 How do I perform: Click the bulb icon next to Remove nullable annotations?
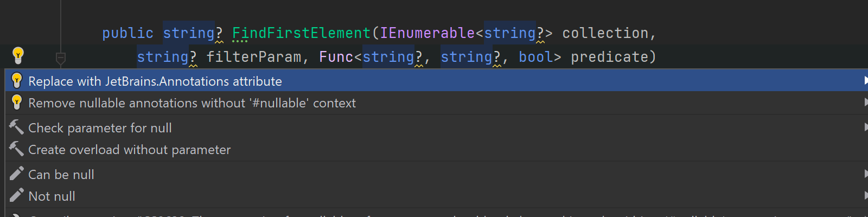17,102
